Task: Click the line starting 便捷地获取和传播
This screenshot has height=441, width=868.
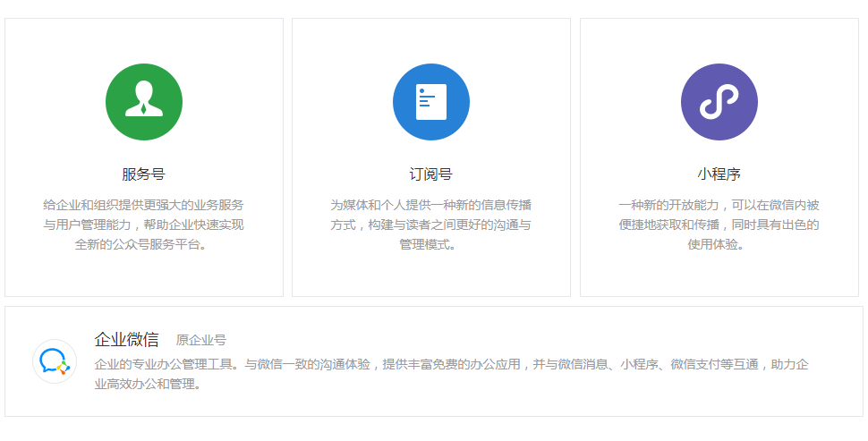Action: coord(719,225)
